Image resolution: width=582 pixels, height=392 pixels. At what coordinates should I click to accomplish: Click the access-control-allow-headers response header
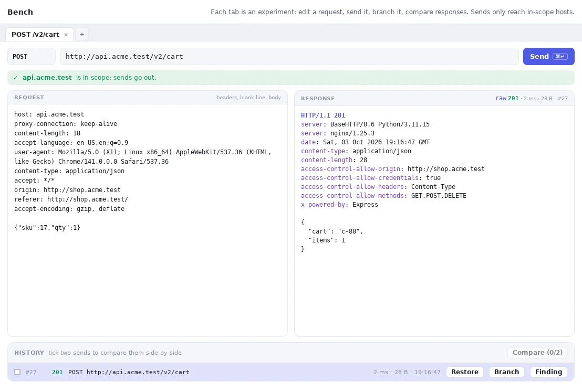[x=378, y=187]
